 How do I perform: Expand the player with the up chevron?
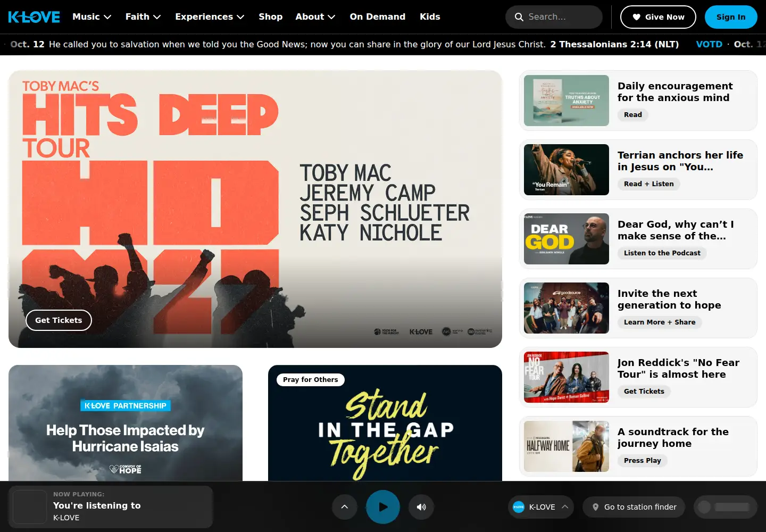pyautogui.click(x=345, y=507)
